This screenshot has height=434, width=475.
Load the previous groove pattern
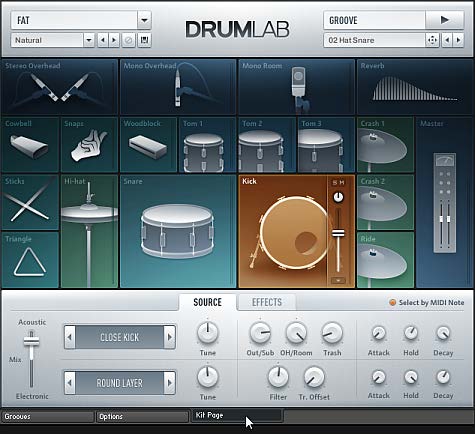(x=447, y=40)
